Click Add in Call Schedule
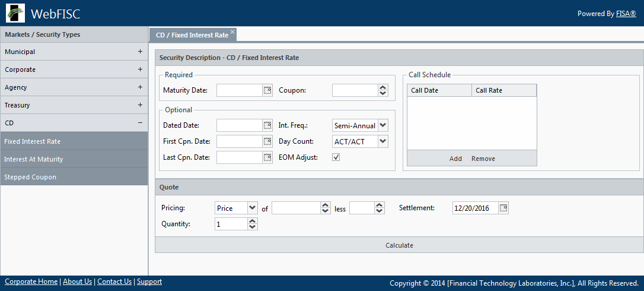Viewport: 644px width, 291px height. [455, 159]
